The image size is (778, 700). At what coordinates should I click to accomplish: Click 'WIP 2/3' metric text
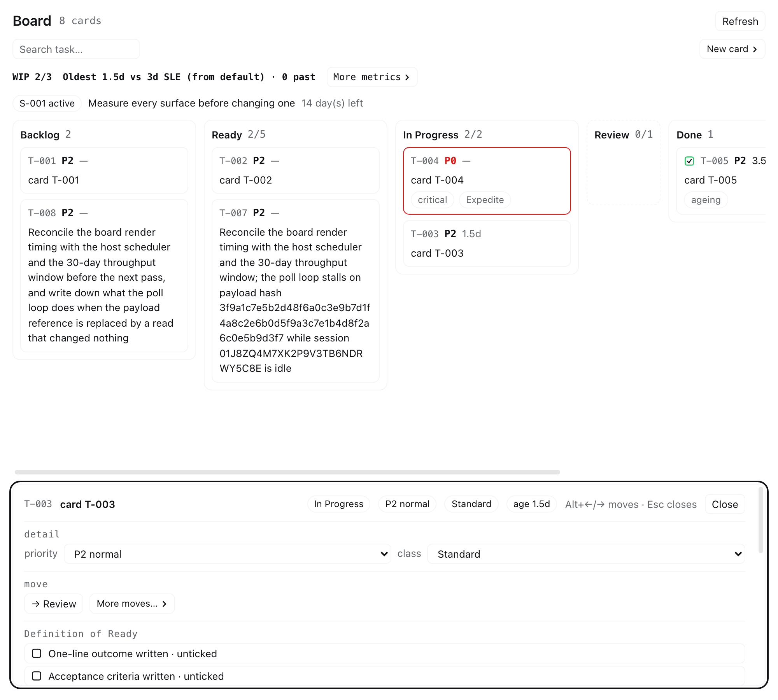coord(32,77)
